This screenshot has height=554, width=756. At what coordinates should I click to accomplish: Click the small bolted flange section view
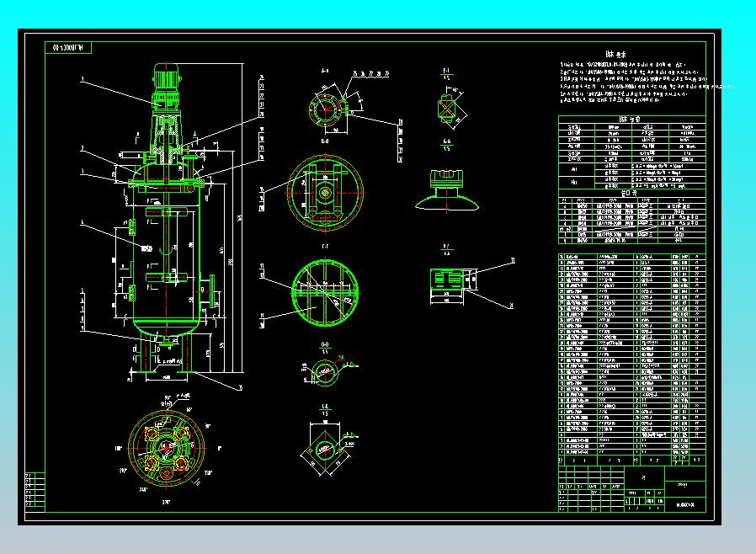[329, 109]
